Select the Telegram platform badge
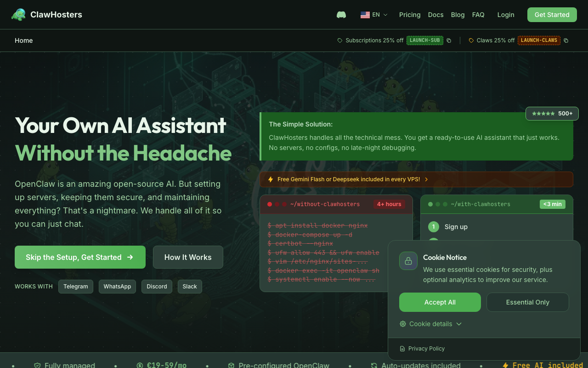 75,287
